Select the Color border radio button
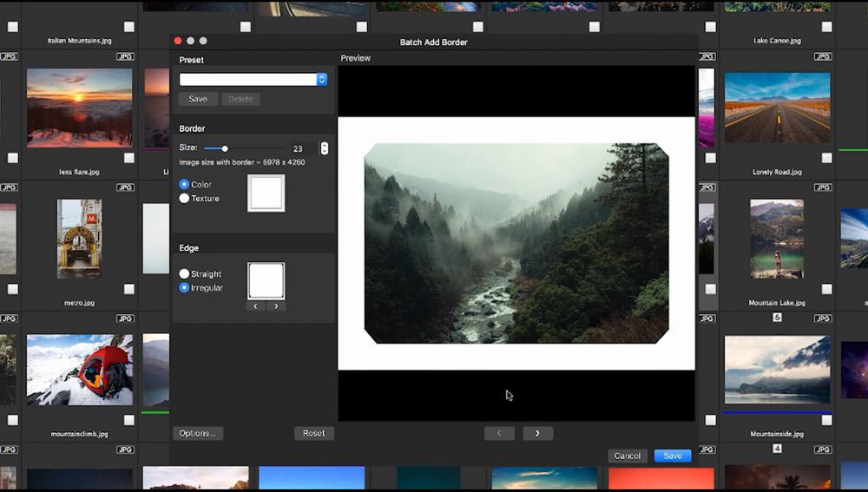This screenshot has width=868, height=492. pos(184,184)
